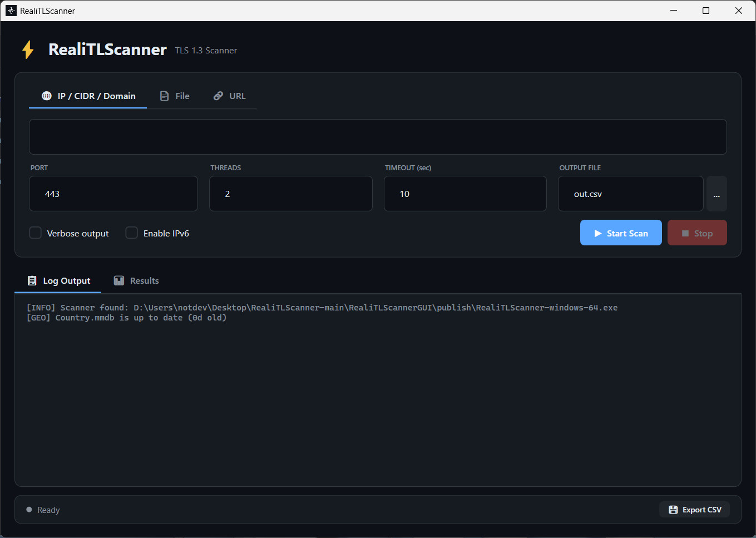Minimize the RealiTLScanner window
Screen dimensions: 756x538
point(674,11)
